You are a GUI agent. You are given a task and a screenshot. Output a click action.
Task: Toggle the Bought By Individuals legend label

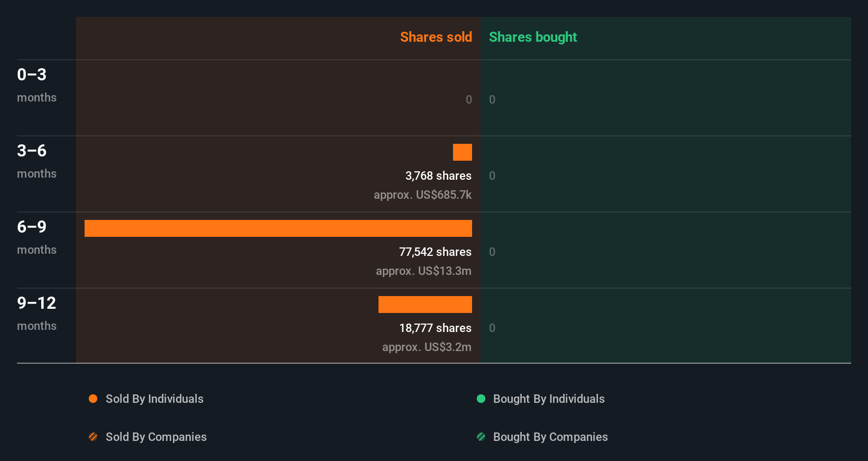coord(549,399)
